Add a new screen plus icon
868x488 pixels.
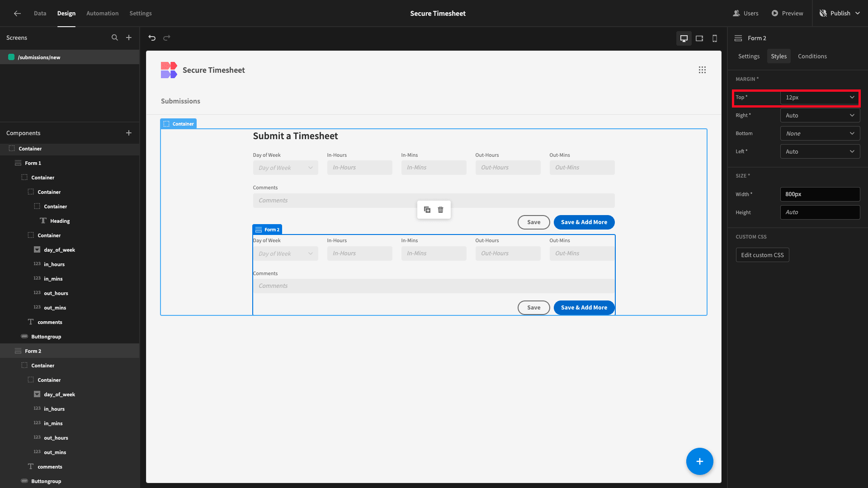tap(129, 38)
